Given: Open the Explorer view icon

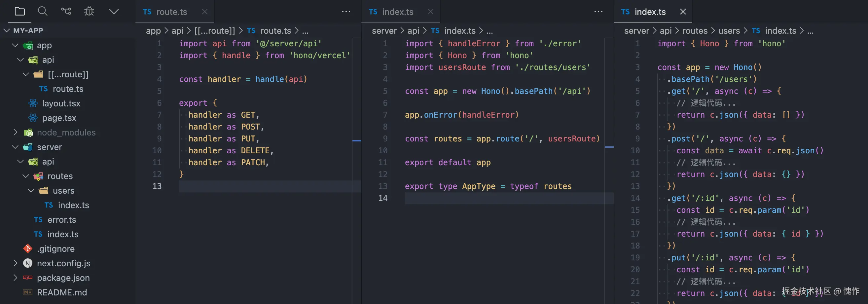Looking at the screenshot, I should 20,12.
